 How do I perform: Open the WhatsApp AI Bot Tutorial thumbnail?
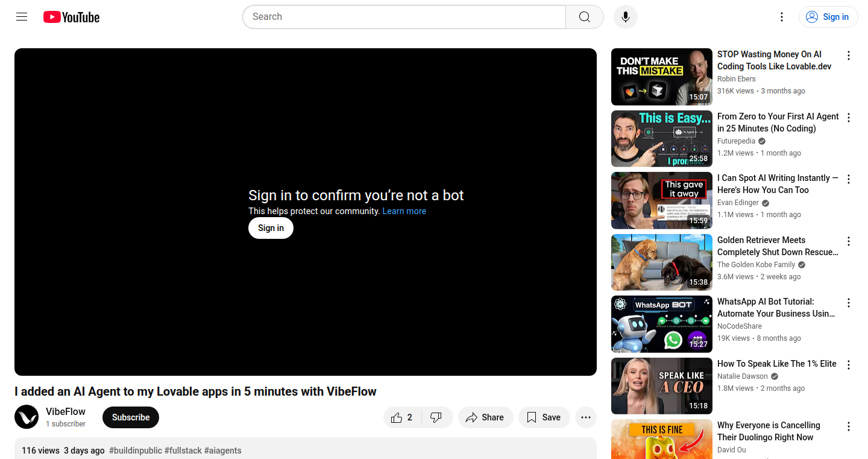662,324
